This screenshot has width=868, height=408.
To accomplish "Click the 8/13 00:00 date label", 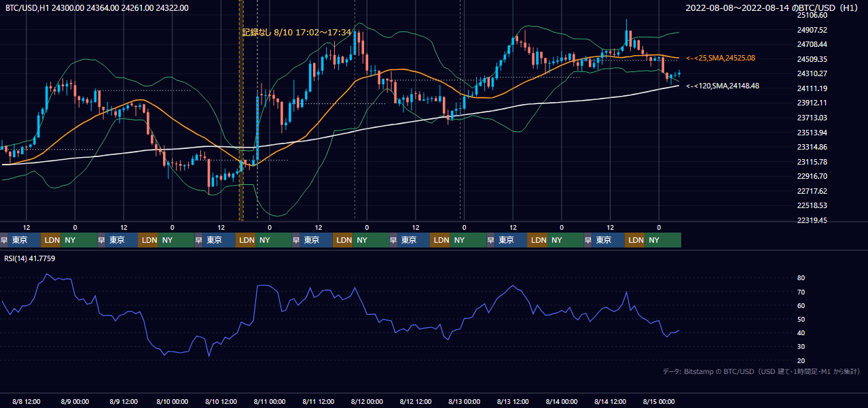I will click(464, 401).
